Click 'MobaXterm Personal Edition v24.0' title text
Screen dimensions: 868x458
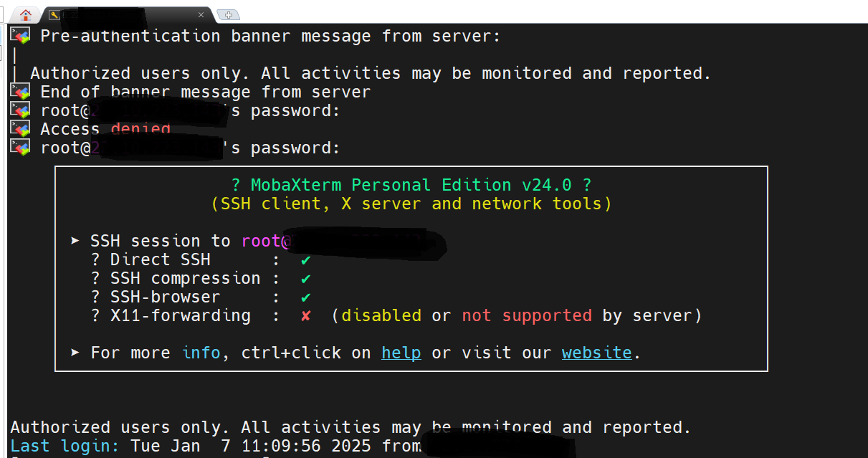411,185
